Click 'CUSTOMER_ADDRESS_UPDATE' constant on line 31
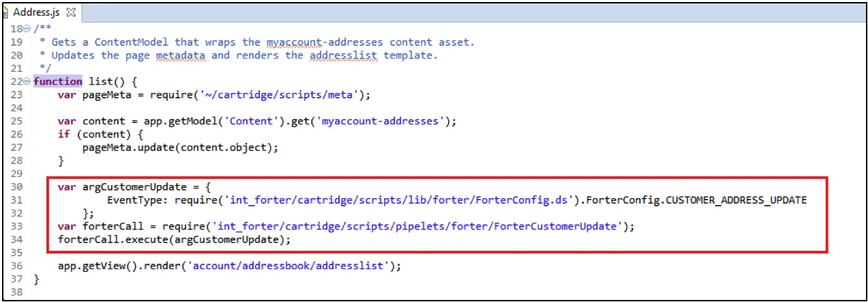 736,200
